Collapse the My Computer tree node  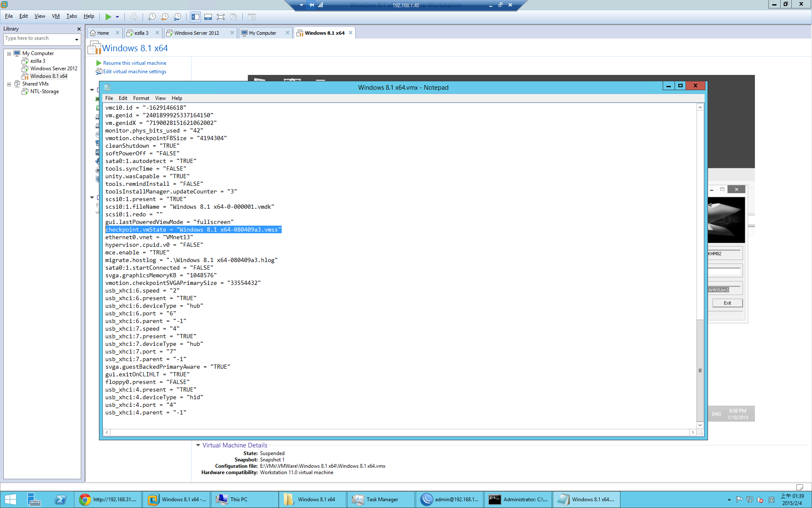(x=9, y=54)
